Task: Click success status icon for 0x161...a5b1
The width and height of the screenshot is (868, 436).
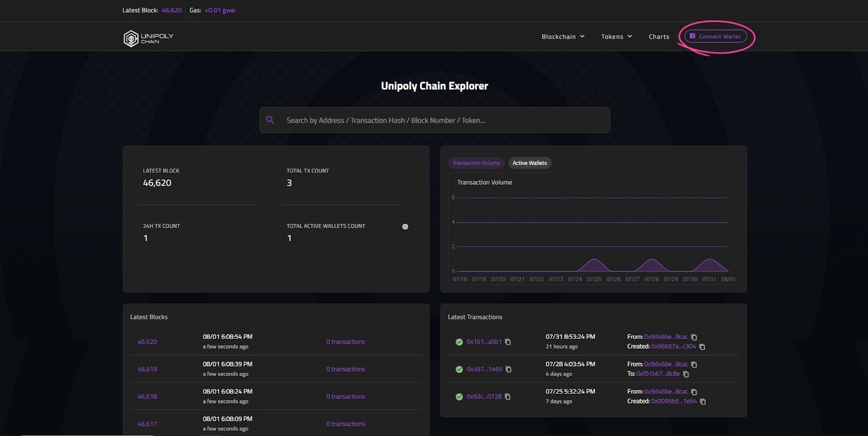Action: pyautogui.click(x=459, y=342)
